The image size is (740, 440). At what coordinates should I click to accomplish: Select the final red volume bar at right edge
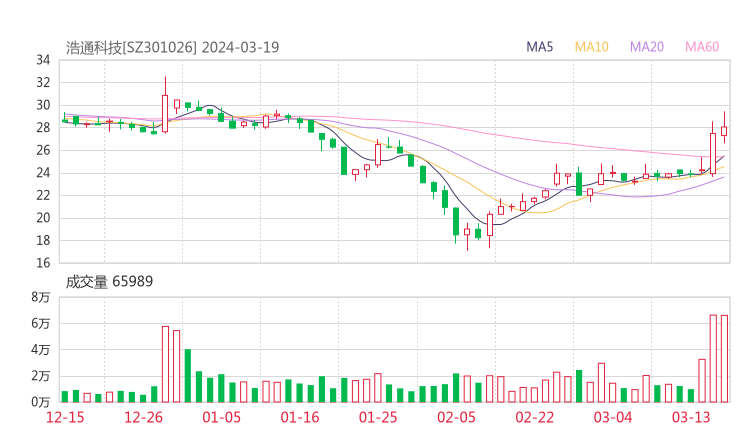coord(724,359)
